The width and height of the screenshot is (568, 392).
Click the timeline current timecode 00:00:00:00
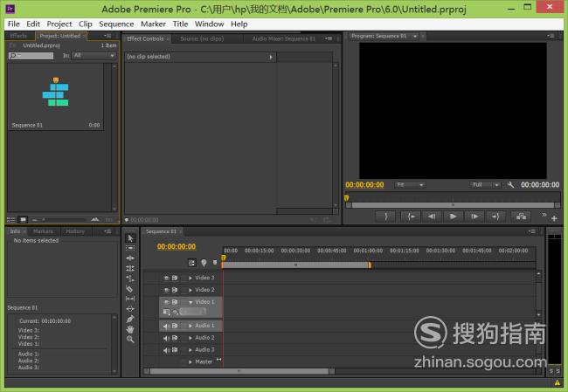(x=177, y=246)
